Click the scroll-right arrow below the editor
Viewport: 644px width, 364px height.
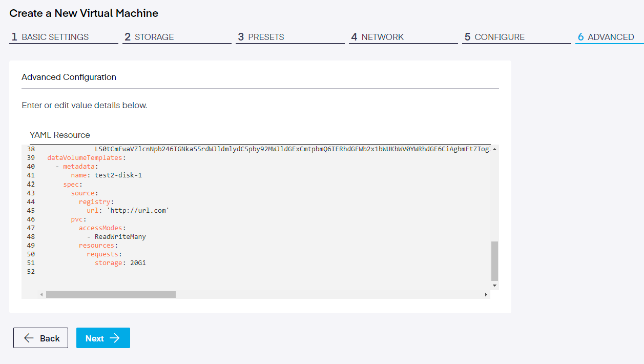pos(486,295)
